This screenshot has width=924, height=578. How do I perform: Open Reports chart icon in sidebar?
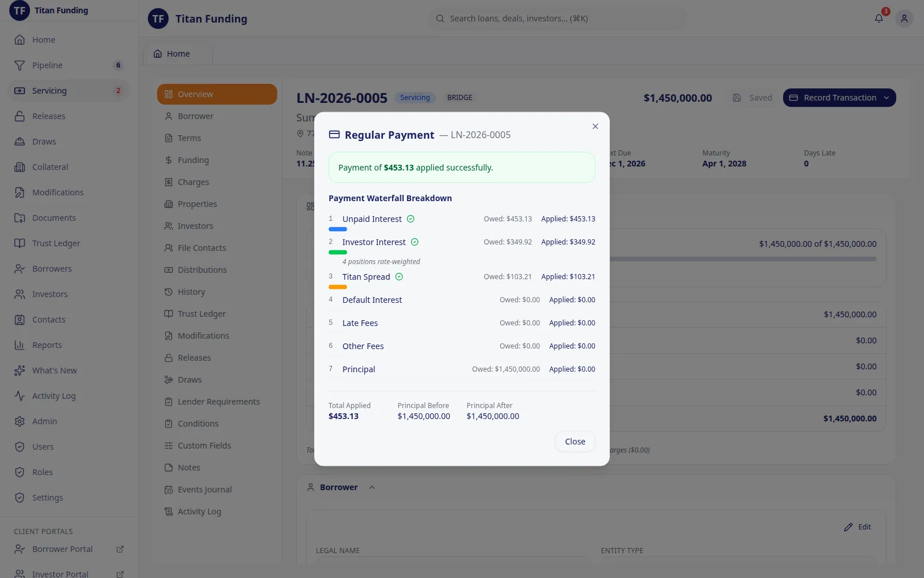[20, 345]
